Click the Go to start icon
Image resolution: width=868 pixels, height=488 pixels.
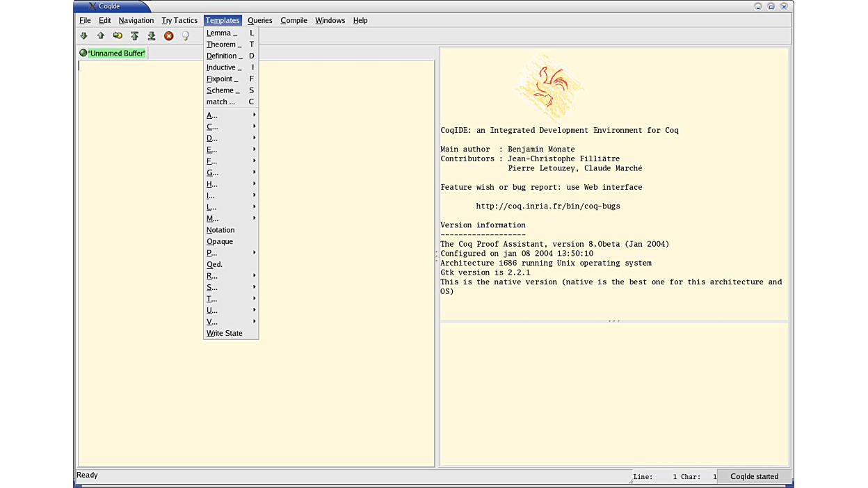pyautogui.click(x=135, y=35)
